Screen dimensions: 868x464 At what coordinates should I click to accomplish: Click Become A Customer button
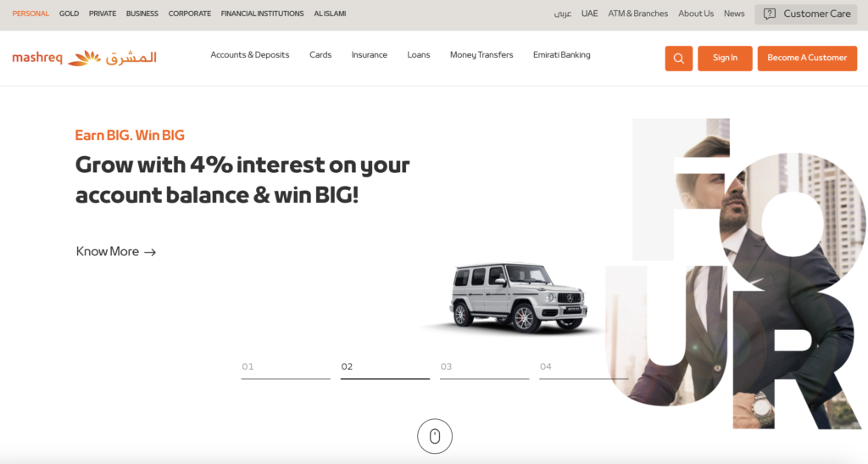(807, 59)
